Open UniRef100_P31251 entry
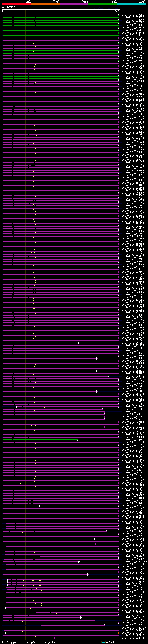This screenshot has height=644, width=148. point(133,114)
